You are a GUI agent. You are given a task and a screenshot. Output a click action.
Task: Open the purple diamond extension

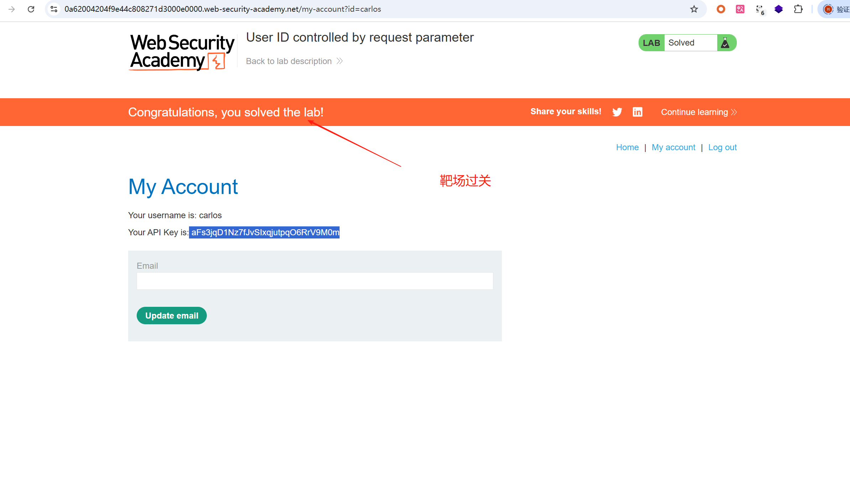779,9
